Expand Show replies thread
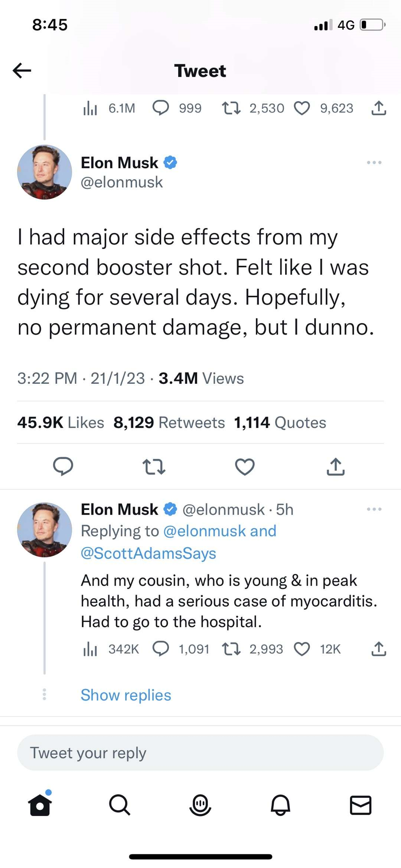 (126, 695)
